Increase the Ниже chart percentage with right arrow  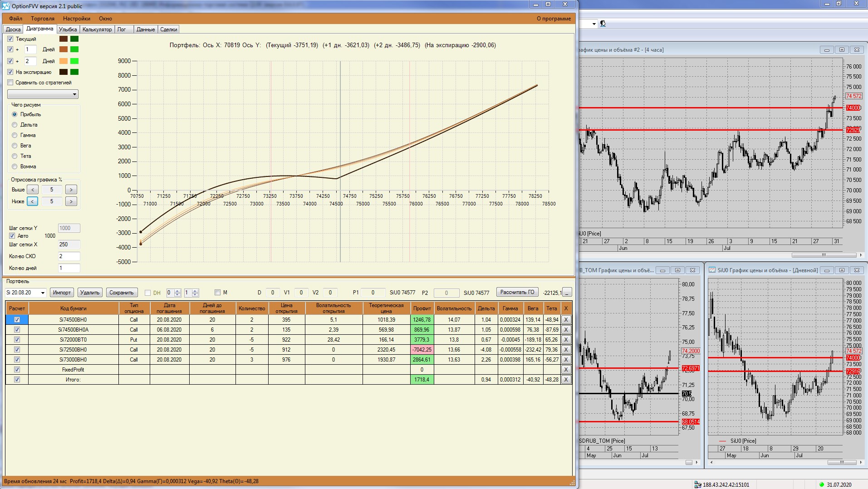point(71,201)
